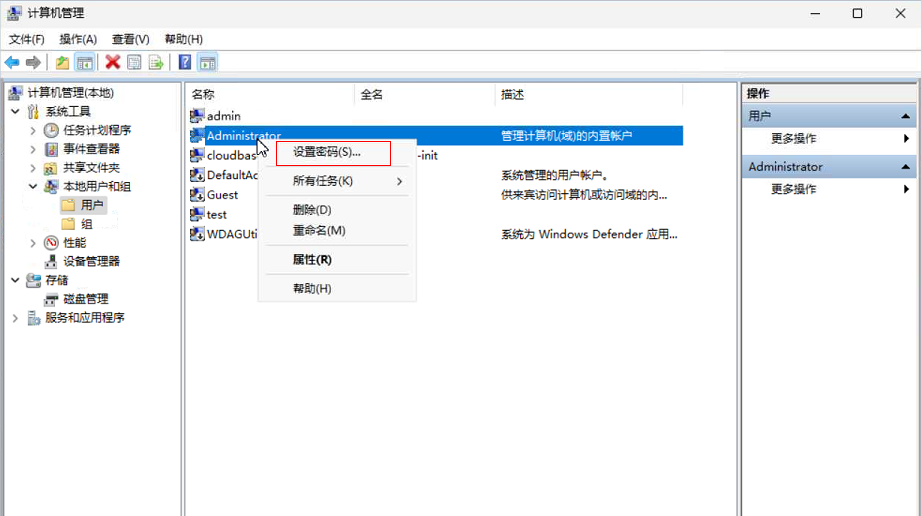Screen dimensions: 921x516
Task: Click the 服务和应用程序 tree icon
Action: [x=33, y=318]
